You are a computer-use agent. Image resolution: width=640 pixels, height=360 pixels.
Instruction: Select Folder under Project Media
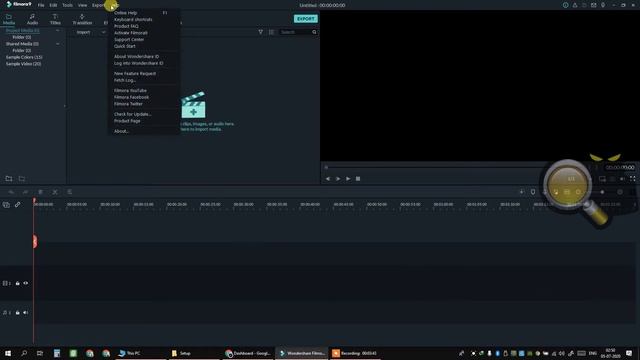click(22, 37)
